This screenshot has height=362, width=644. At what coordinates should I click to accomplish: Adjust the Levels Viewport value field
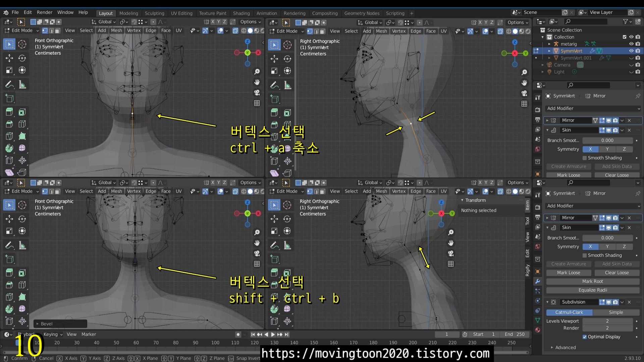point(607,321)
